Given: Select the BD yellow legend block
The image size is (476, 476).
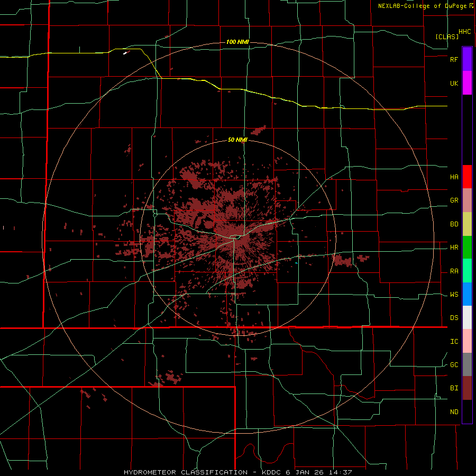Looking at the screenshot, I should pyautogui.click(x=467, y=224).
